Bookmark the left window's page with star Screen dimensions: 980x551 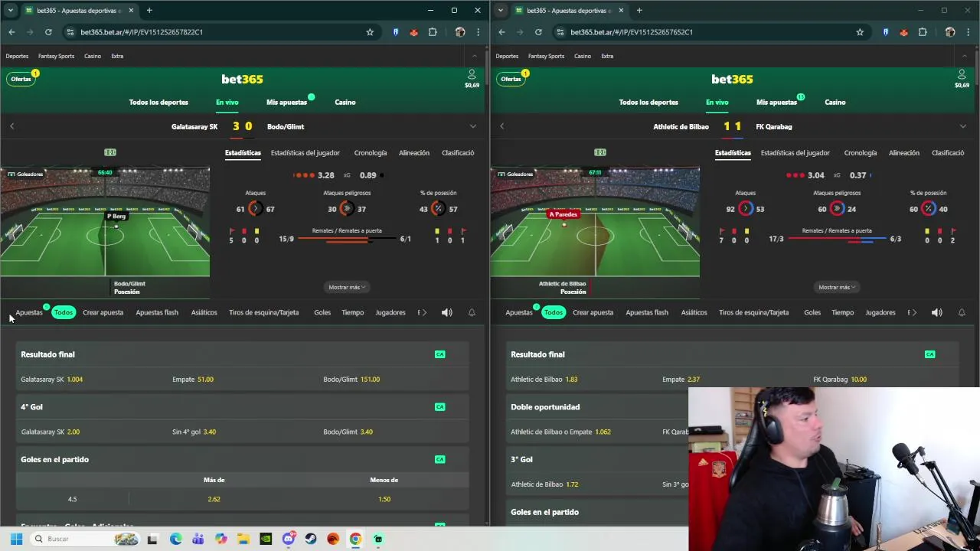click(370, 32)
